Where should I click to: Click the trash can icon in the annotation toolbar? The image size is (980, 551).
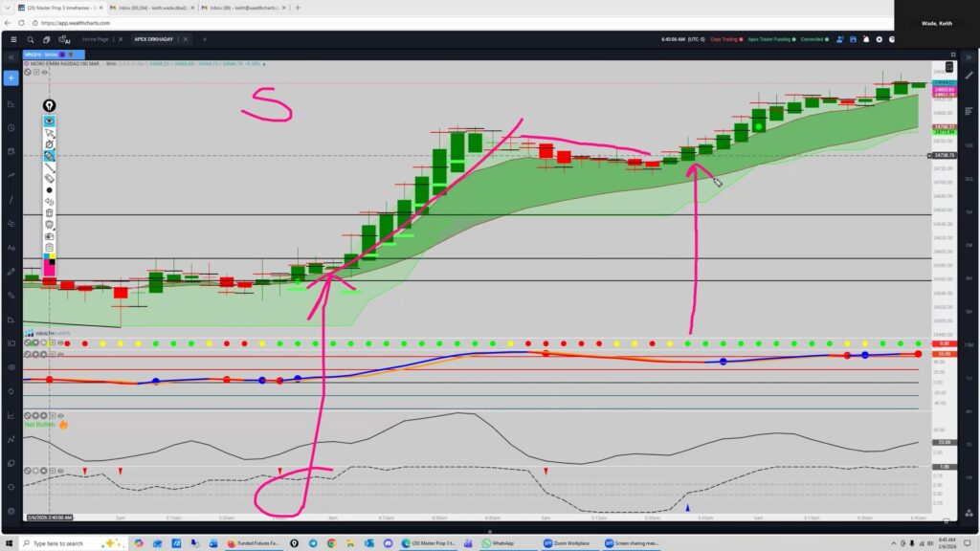[x=49, y=212]
